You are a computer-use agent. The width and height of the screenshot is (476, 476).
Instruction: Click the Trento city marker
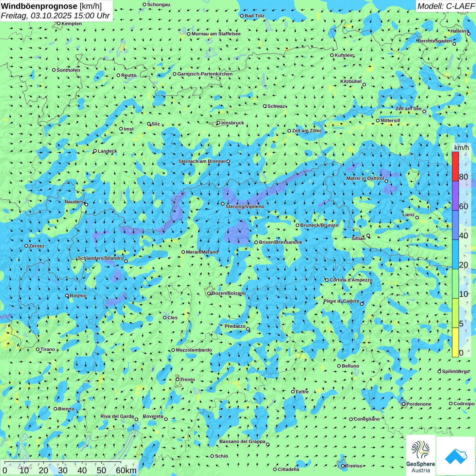177,379
